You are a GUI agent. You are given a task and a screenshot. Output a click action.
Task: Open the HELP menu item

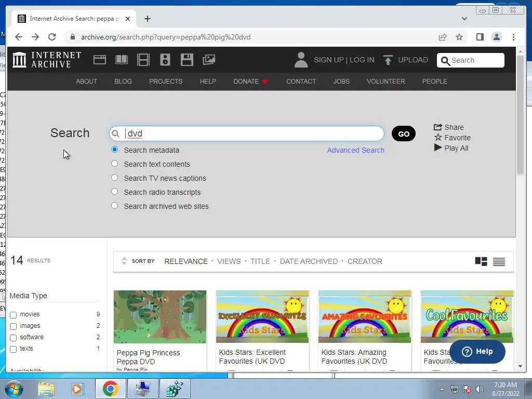[208, 82]
